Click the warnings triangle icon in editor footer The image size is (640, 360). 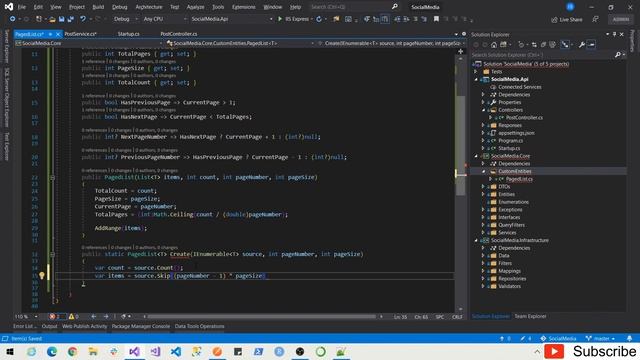(x=71, y=316)
